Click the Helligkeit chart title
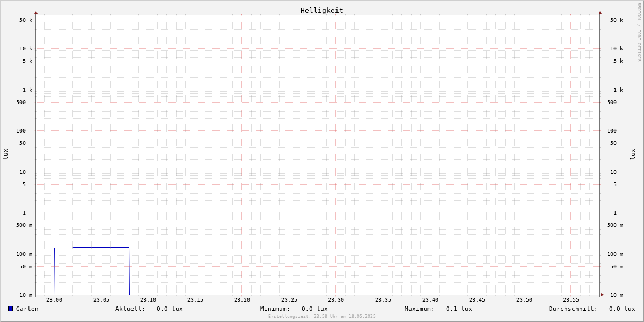The width and height of the screenshot is (644, 322). [x=322, y=10]
